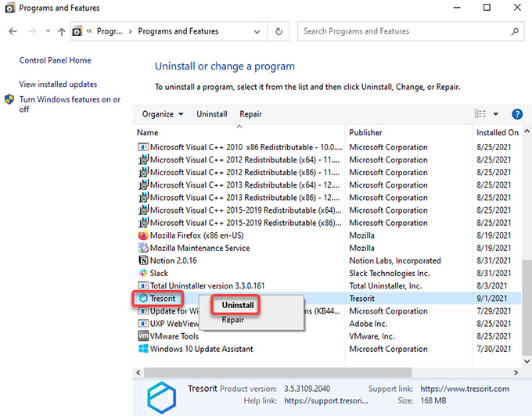Refresh the Programs and Features list
The width and height of the screenshot is (532, 416).
pos(279,31)
